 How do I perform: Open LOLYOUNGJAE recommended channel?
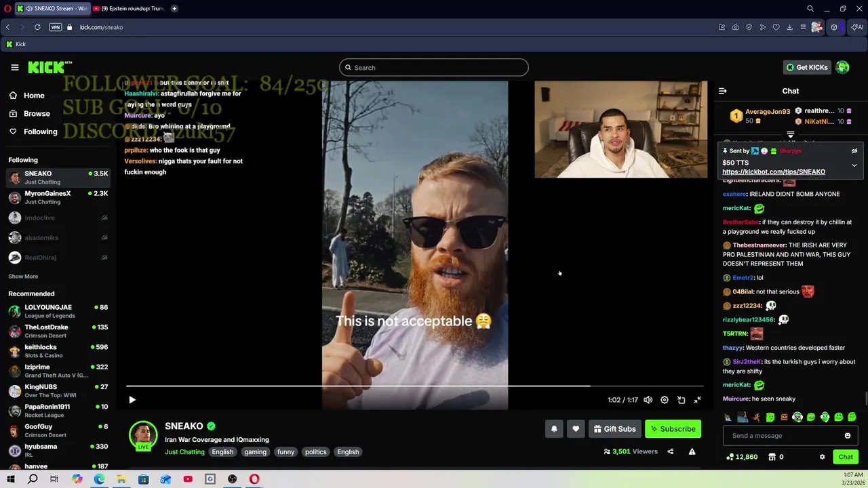pyautogui.click(x=58, y=311)
